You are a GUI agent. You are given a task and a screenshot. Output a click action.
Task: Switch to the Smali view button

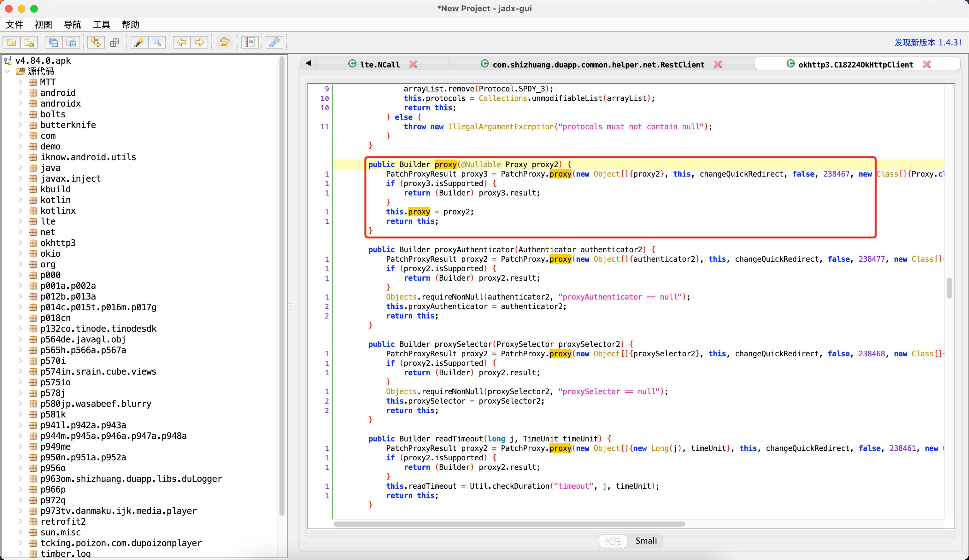pos(646,541)
